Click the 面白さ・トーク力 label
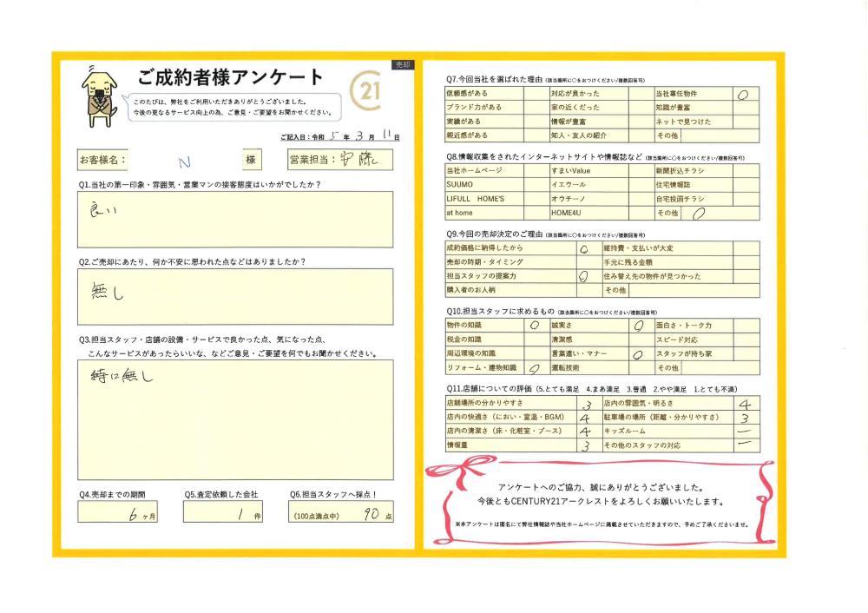Screen dimensions: 868x613 (x=684, y=326)
